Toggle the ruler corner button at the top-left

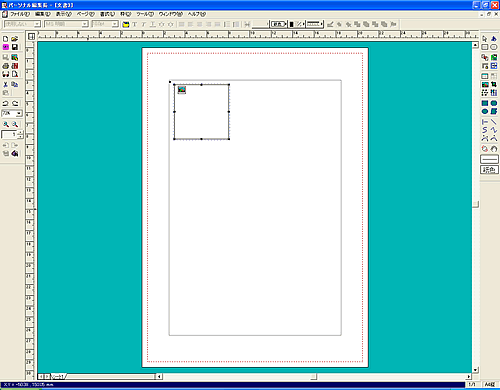[x=31, y=36]
